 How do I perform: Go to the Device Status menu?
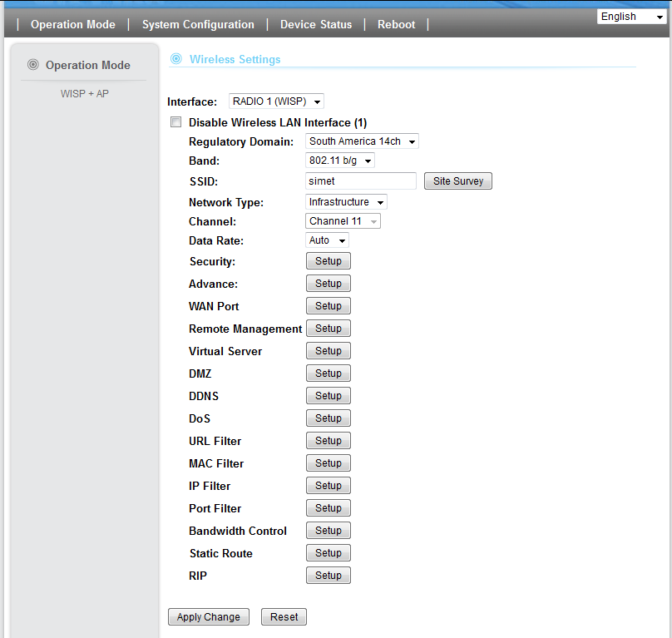(316, 24)
